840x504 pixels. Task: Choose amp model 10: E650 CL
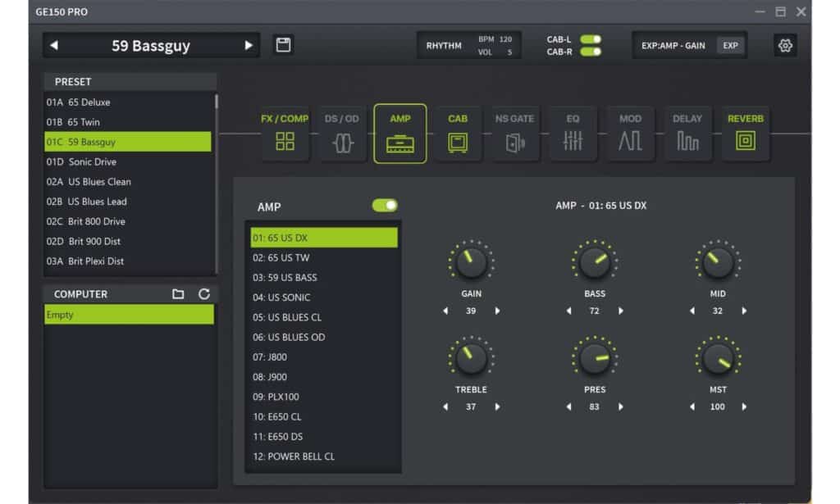tap(324, 417)
